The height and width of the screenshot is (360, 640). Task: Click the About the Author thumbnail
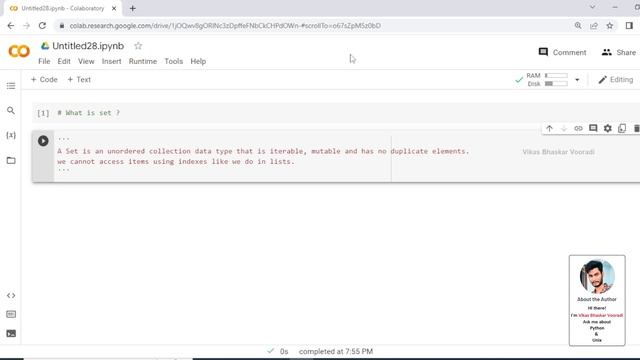(597, 300)
